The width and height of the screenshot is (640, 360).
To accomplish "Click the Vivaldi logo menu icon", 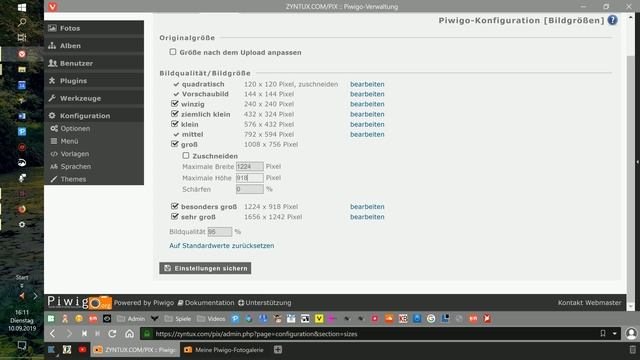I will tap(53, 6).
